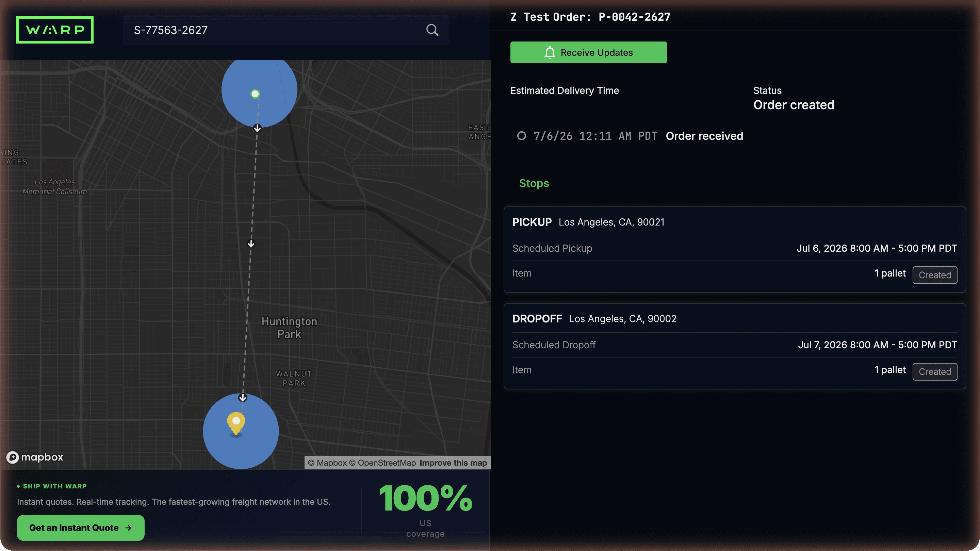Click the arrow on Get an Instant Quote
Image resolution: width=980 pixels, height=551 pixels.
[x=128, y=528]
